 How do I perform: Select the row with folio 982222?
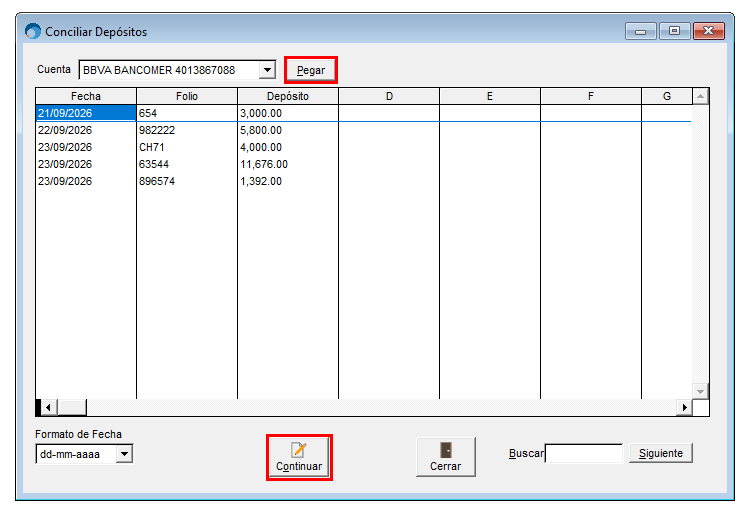pos(363,130)
